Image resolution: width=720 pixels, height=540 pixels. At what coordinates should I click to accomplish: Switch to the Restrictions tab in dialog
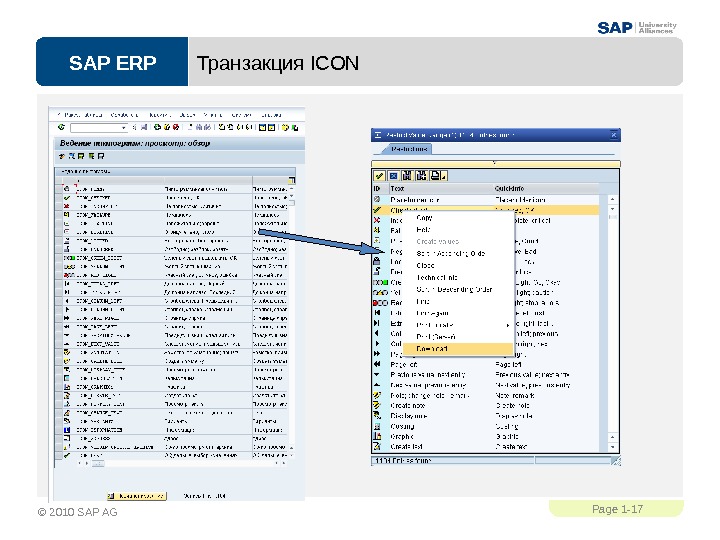point(408,149)
